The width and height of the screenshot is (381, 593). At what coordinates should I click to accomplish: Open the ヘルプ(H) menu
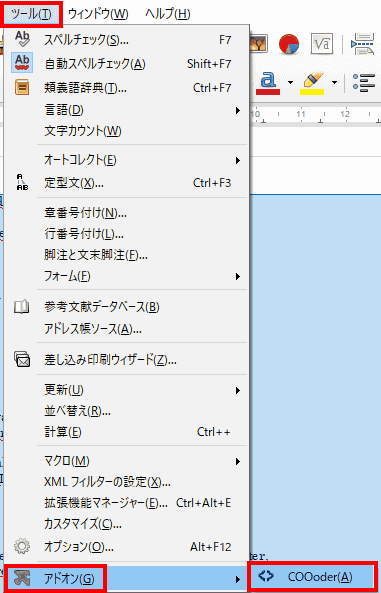pos(168,14)
